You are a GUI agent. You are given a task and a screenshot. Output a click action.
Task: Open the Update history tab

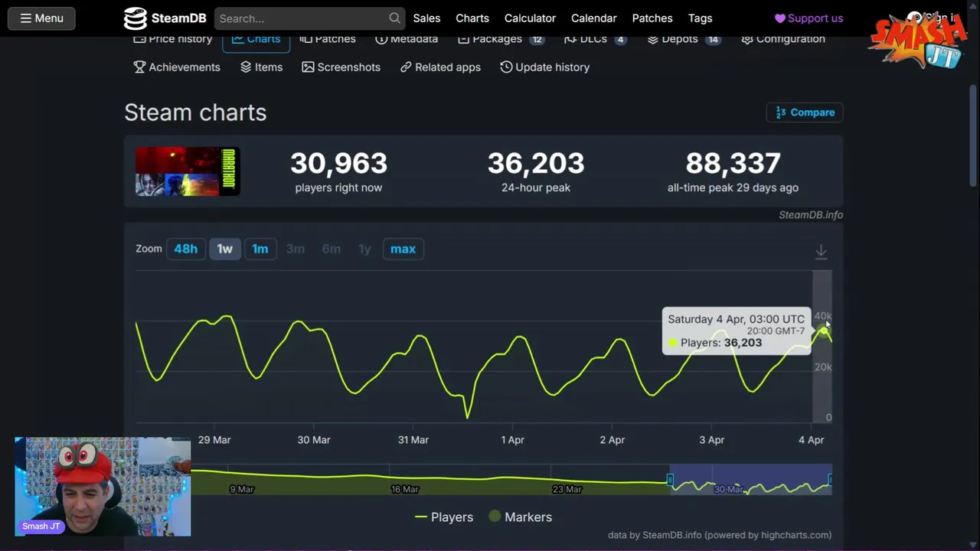(544, 67)
